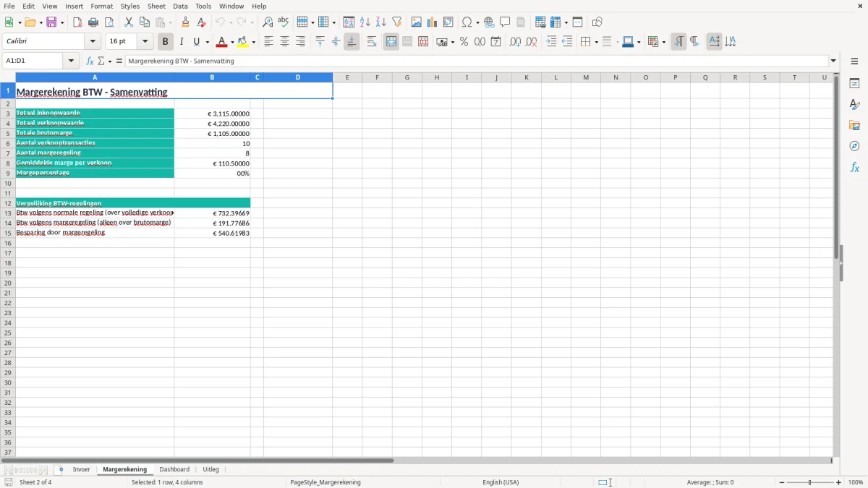Screen dimensions: 868x488
Task: Select cell 'Totale brutomarge'
Action: pos(95,133)
